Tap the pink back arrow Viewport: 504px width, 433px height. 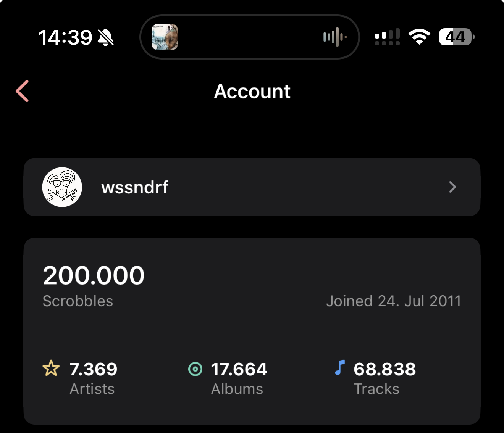click(23, 91)
